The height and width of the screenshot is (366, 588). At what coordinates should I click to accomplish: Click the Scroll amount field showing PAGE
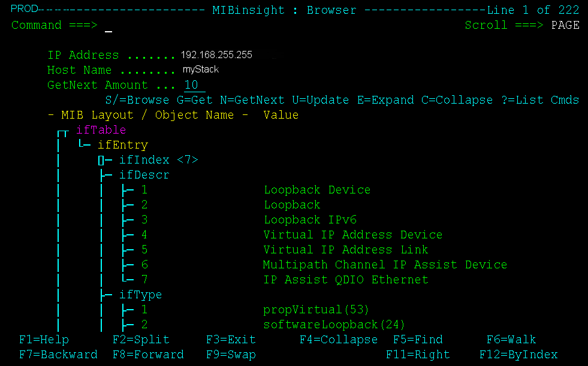point(565,25)
